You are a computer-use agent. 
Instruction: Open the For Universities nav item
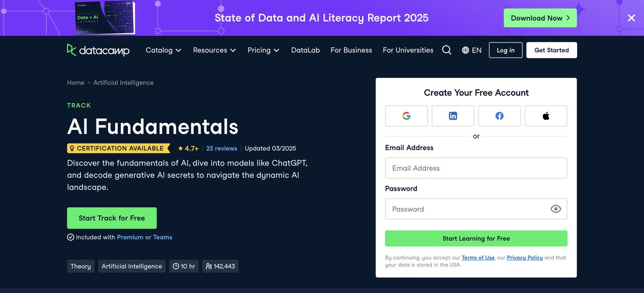pyautogui.click(x=408, y=50)
